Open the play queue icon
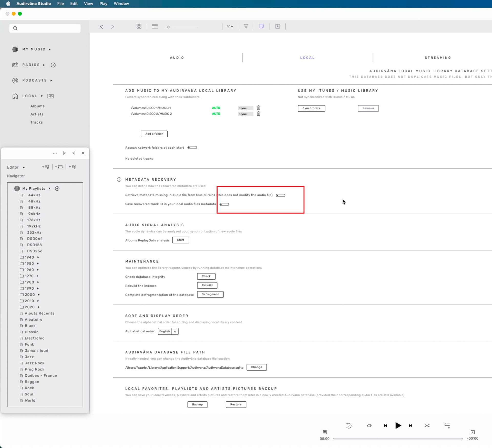Viewport: 492px width, 448px height. (x=447, y=426)
